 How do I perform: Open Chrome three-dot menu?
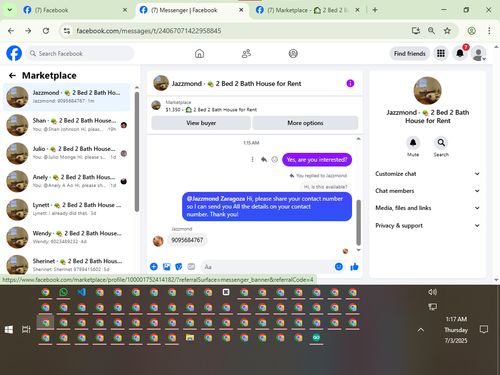point(489,31)
